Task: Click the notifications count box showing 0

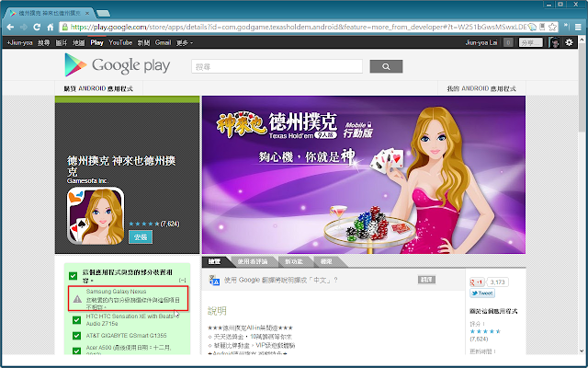Action: [x=508, y=42]
